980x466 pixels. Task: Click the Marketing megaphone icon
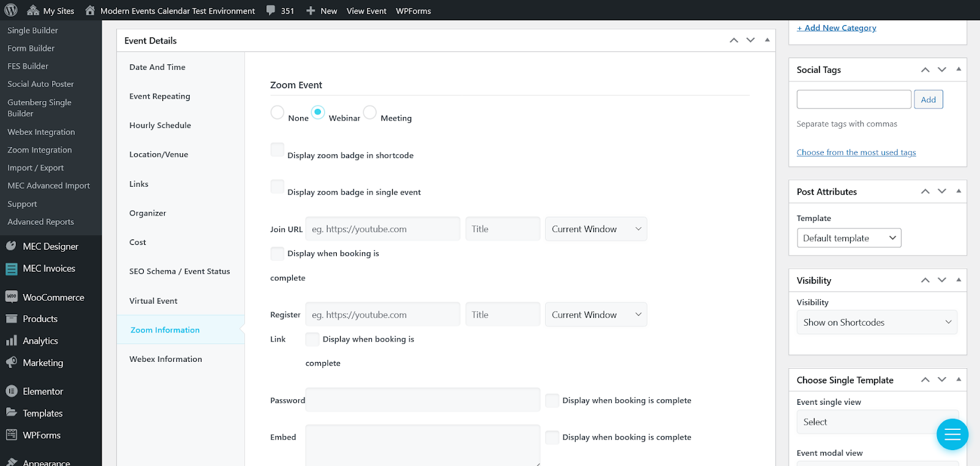point(11,363)
